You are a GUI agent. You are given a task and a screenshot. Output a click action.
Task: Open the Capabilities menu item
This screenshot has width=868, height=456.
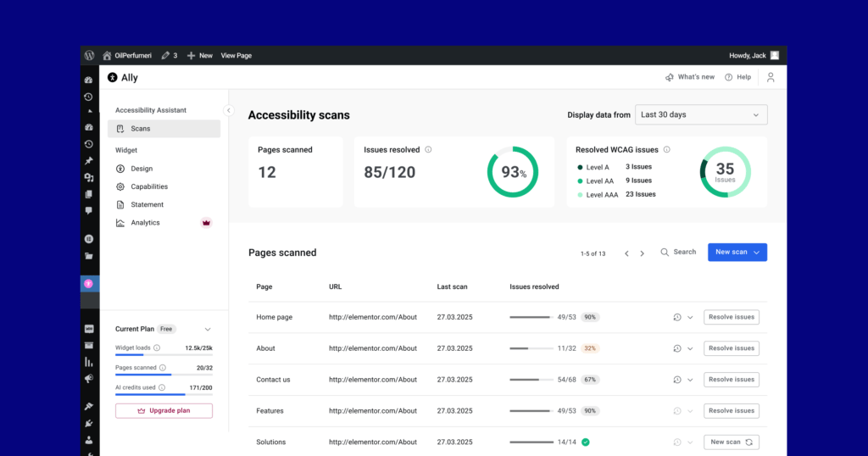point(149,186)
